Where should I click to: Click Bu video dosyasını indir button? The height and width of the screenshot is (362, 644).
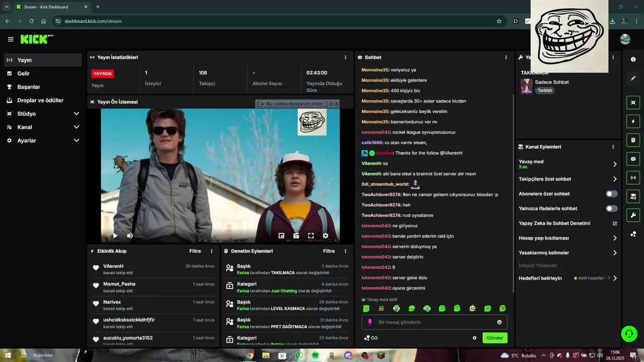click(x=292, y=104)
